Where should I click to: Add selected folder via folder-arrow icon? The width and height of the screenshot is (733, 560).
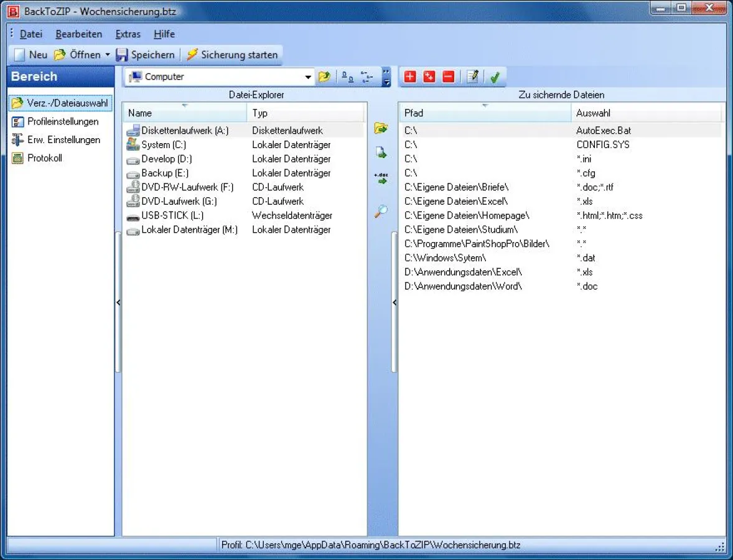click(381, 128)
